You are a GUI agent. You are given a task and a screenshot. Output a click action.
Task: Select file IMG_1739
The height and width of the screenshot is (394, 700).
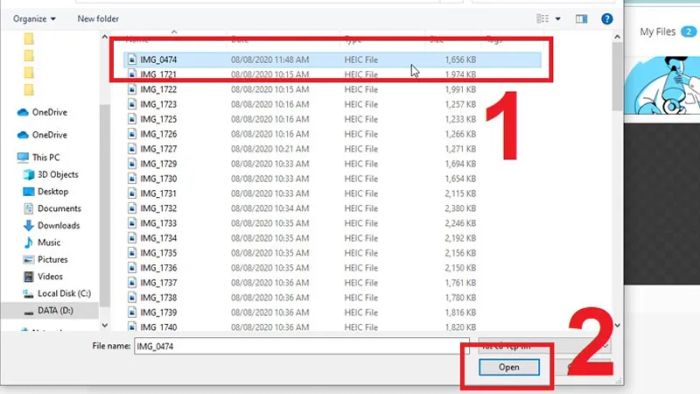(332, 312)
